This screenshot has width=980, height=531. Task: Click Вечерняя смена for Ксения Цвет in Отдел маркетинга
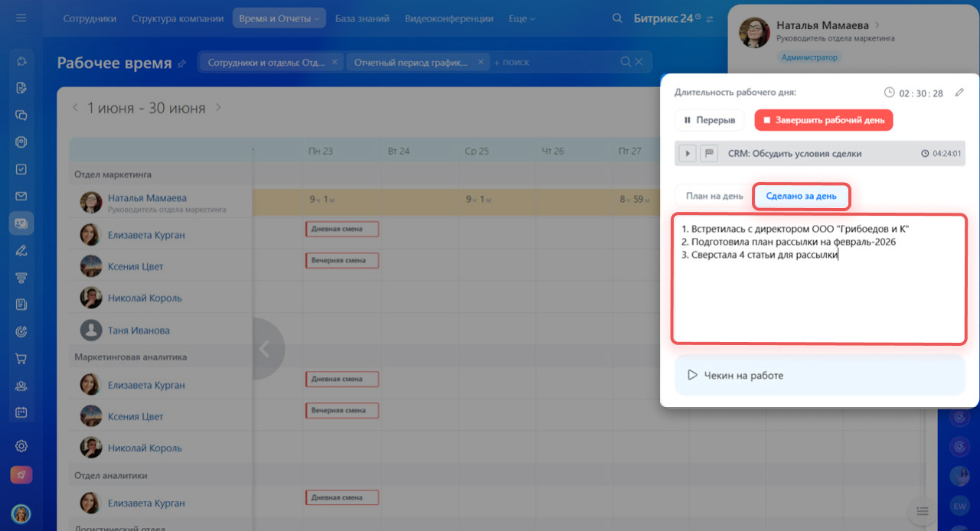coord(342,260)
